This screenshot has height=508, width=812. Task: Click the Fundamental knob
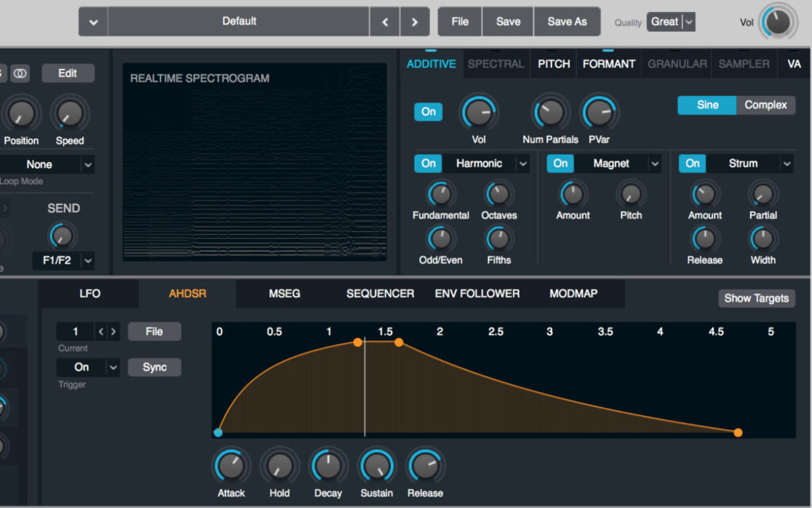(x=440, y=194)
